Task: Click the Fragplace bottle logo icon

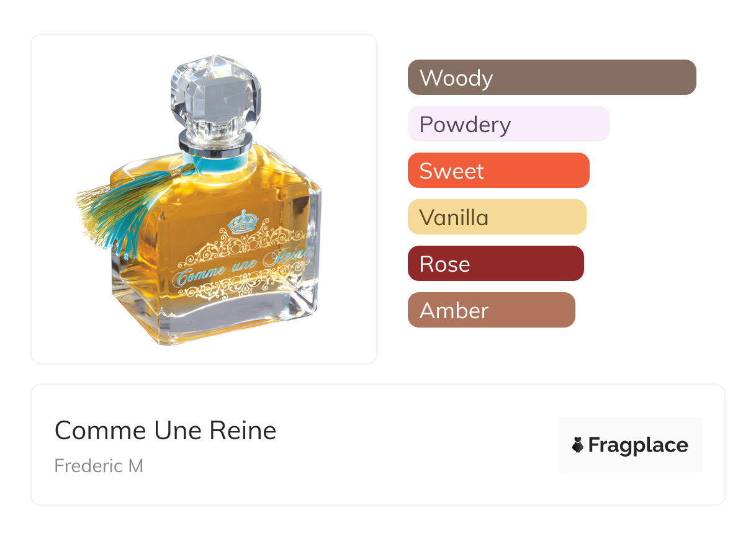Action: pyautogui.click(x=578, y=445)
